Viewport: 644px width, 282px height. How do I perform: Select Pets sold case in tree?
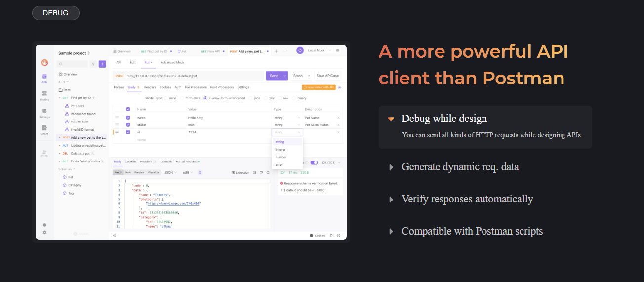pos(77,106)
